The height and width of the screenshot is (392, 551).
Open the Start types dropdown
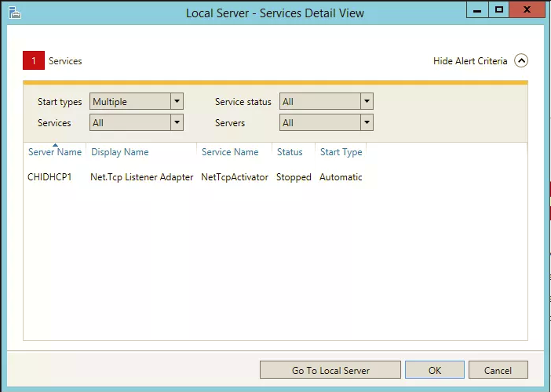pyautogui.click(x=137, y=101)
